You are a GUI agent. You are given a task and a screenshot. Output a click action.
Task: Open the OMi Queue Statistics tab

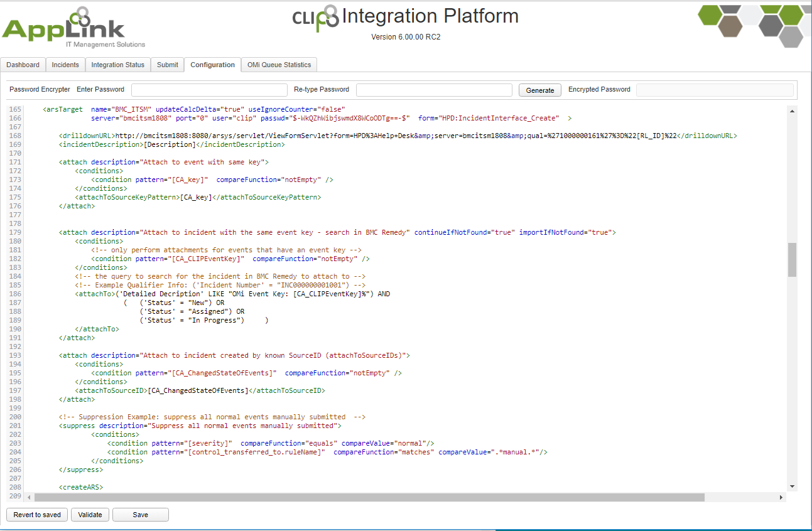(279, 65)
